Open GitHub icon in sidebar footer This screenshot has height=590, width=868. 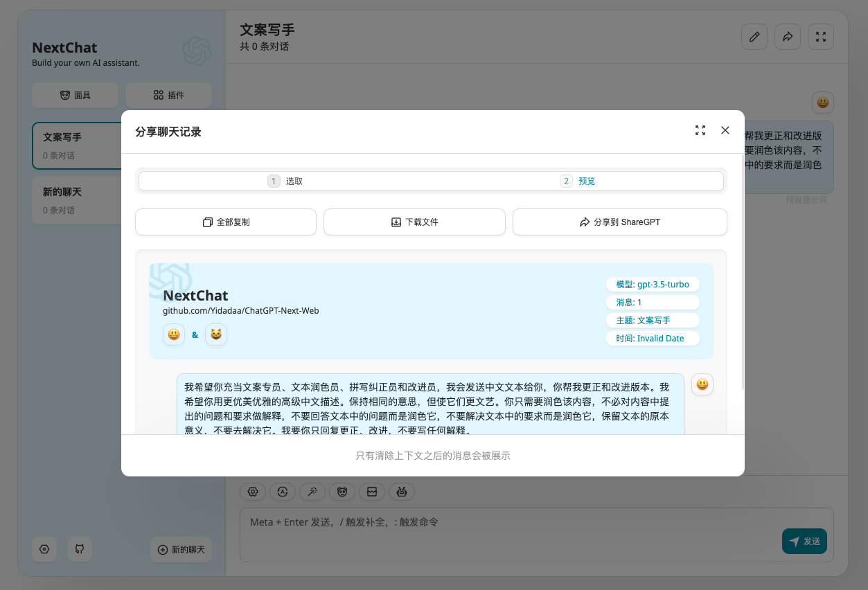(x=80, y=549)
